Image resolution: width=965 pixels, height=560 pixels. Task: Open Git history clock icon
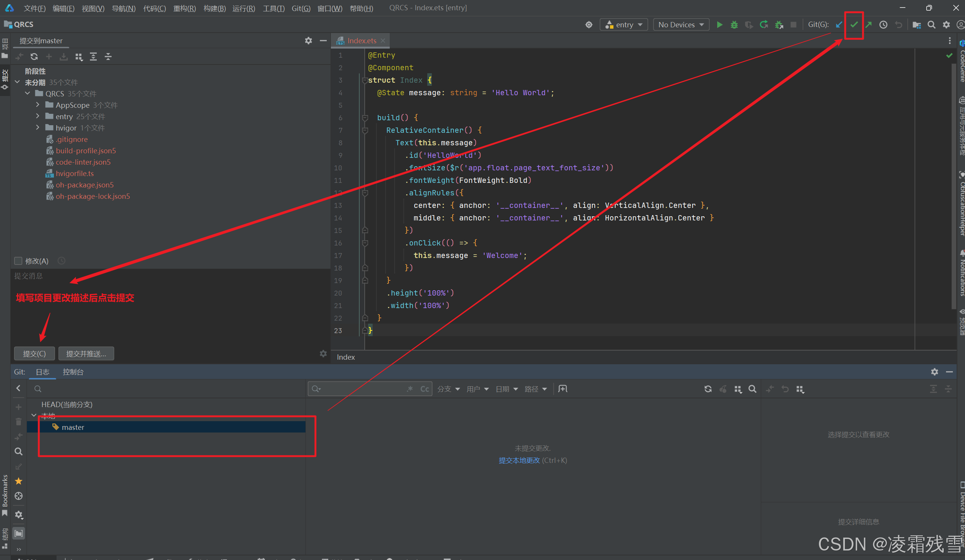click(x=883, y=25)
